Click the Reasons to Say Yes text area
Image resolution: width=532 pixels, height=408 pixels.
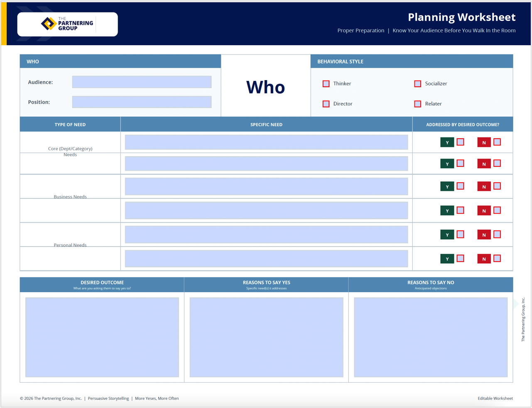coord(266,337)
